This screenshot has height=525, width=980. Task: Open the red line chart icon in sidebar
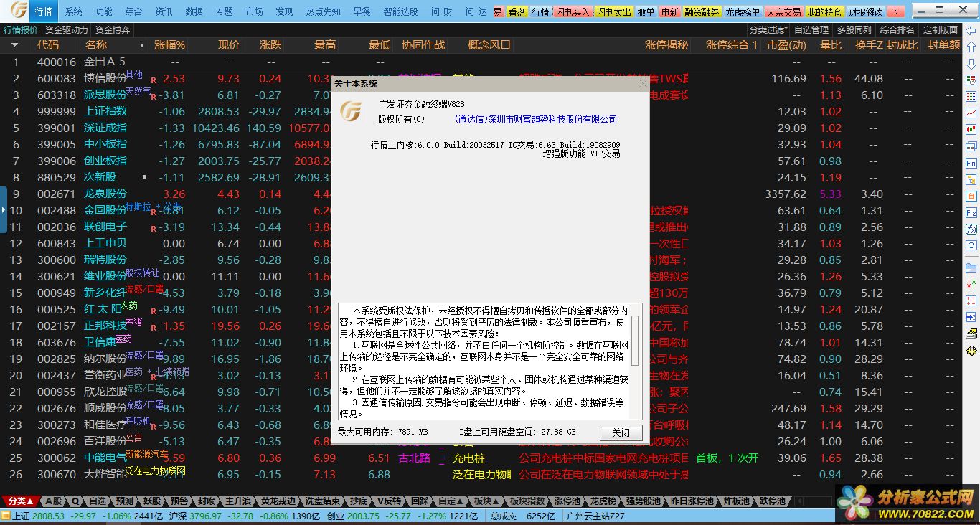pos(971,113)
